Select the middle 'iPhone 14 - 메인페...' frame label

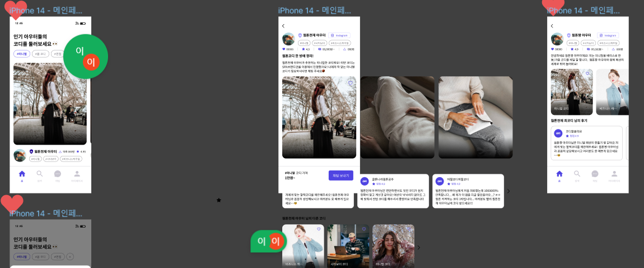(314, 11)
